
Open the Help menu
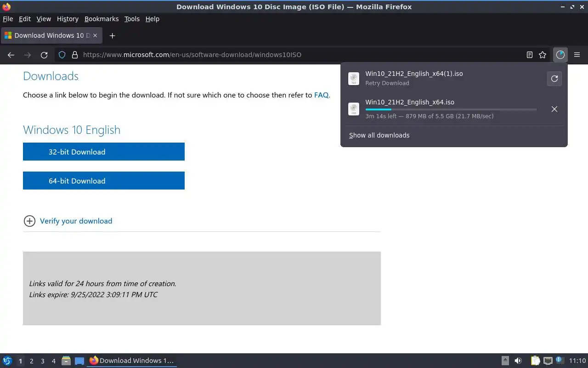(153, 19)
